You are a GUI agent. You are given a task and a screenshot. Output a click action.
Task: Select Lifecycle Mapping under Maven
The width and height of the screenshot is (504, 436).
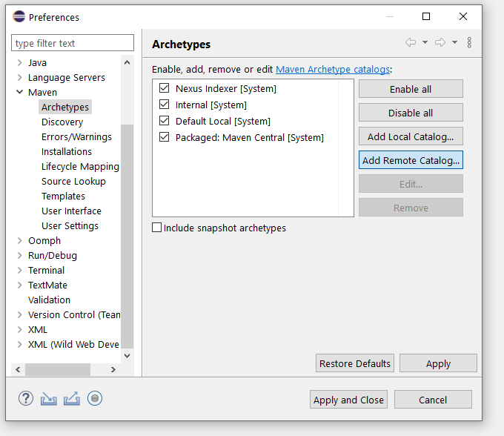(x=79, y=167)
